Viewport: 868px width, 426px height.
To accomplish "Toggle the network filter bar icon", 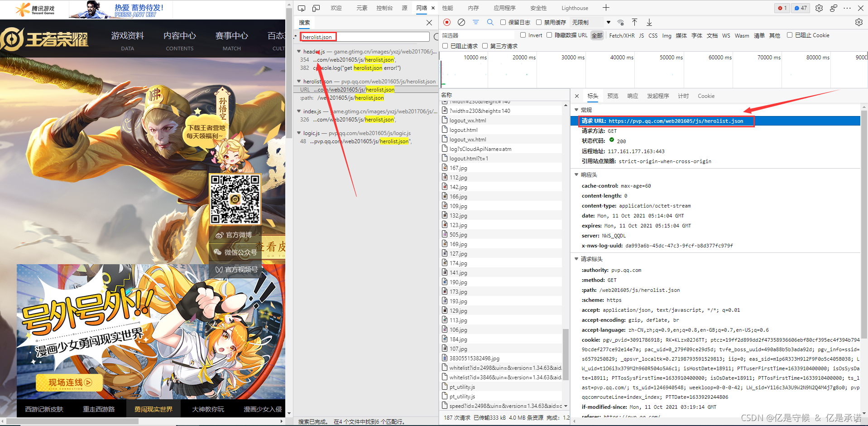I will (x=476, y=22).
